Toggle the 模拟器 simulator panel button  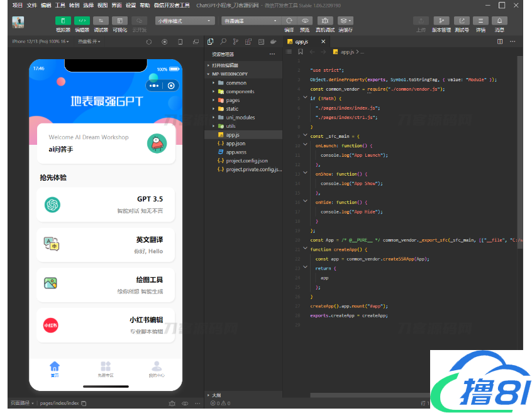coord(63,21)
